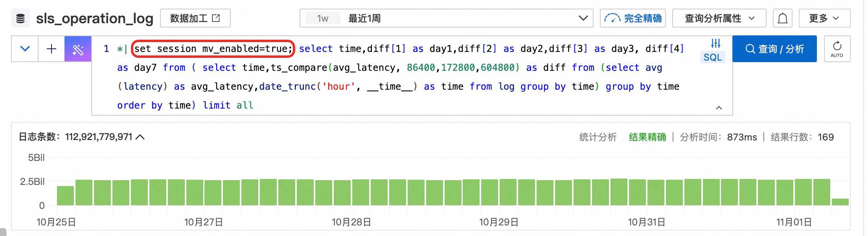Image resolution: width=868 pixels, height=236 pixels.
Task: Click the 数据加工 button
Action: coord(195,18)
